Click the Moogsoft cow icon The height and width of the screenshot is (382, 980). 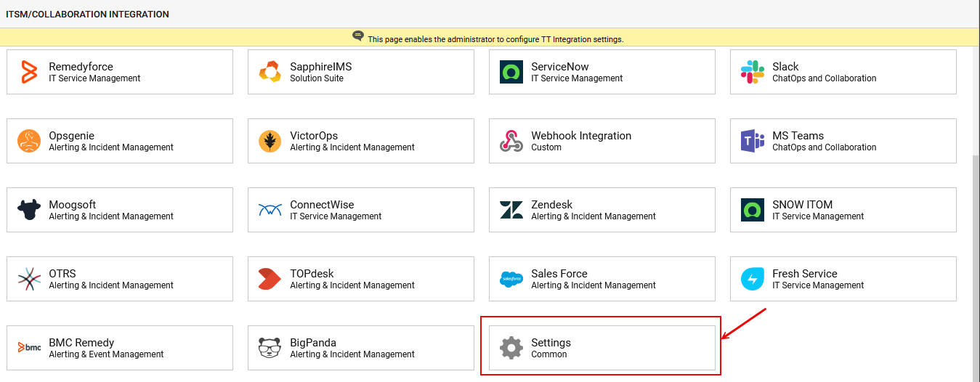(29, 210)
